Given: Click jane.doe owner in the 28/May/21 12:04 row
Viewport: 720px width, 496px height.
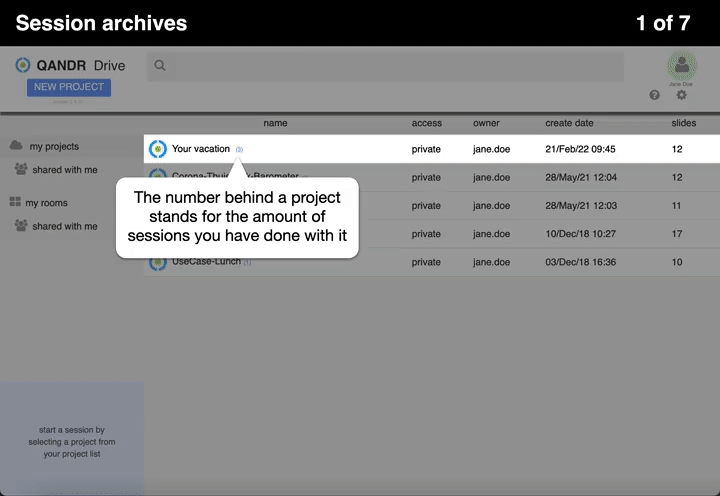Looking at the screenshot, I should pos(491,178).
